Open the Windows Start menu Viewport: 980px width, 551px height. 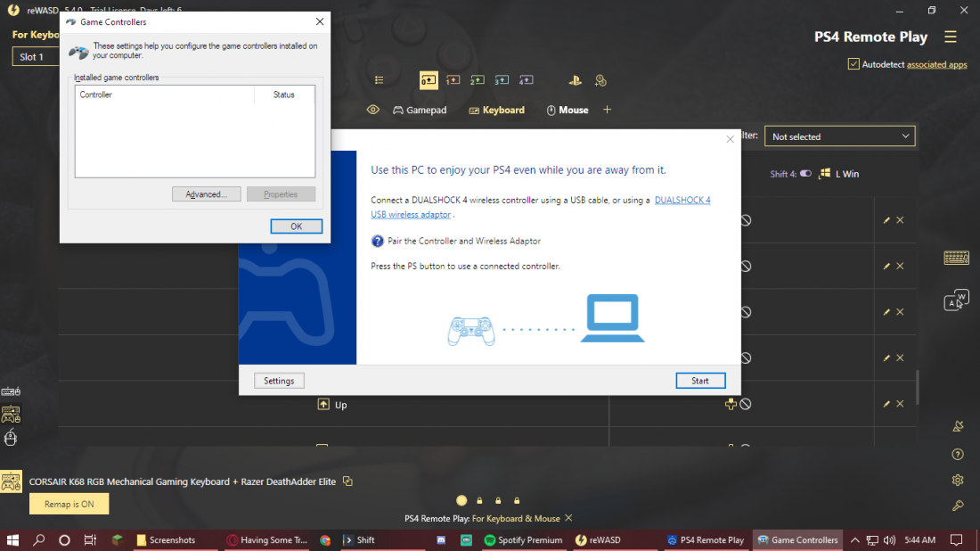pos(12,539)
